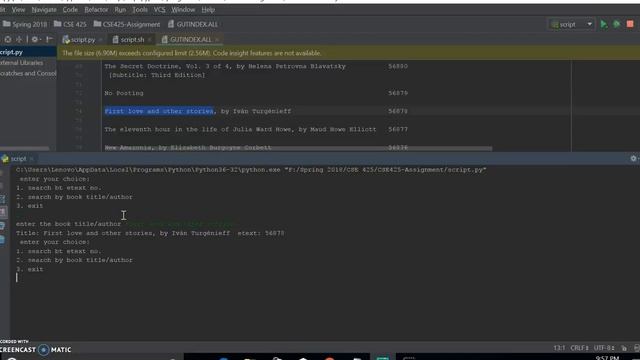Screen dimensions: 640x360
Task: Hide the Project panel using the hide icon
Action: 49,40
